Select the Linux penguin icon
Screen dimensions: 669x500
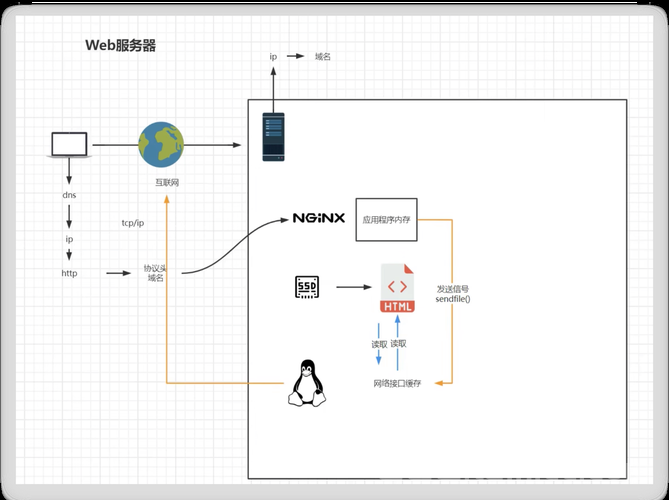(307, 383)
